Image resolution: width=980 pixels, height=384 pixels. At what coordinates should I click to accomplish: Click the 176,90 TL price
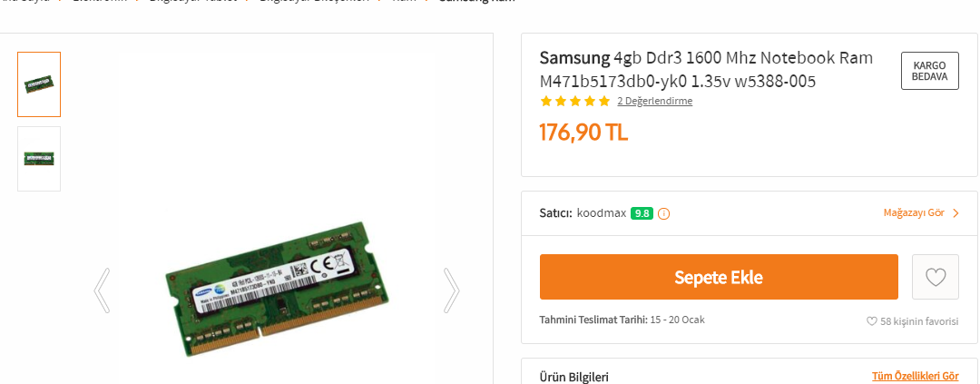[x=583, y=132]
